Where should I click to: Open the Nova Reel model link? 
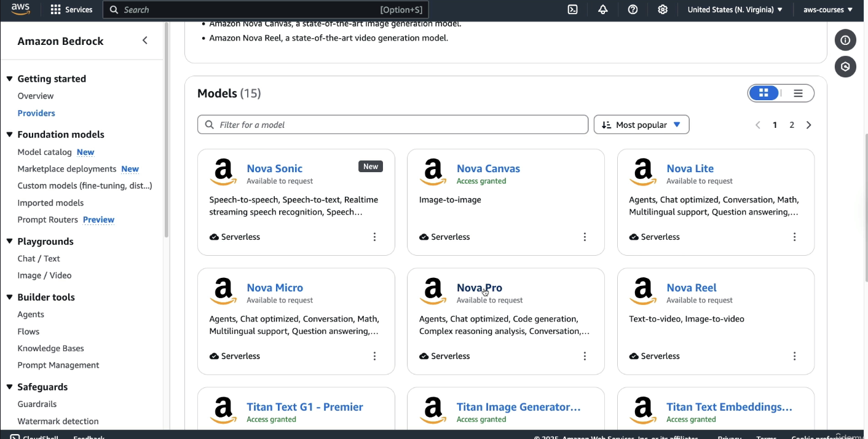(692, 288)
